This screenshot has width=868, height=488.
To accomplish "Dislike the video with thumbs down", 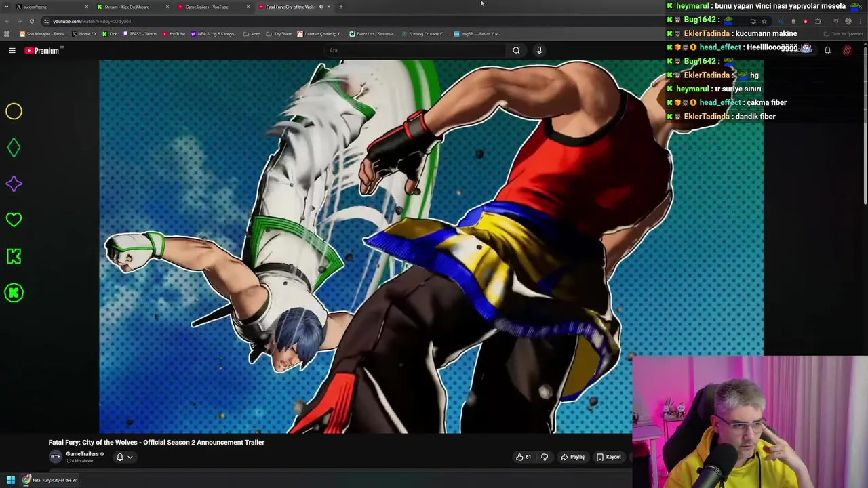I will [544, 457].
